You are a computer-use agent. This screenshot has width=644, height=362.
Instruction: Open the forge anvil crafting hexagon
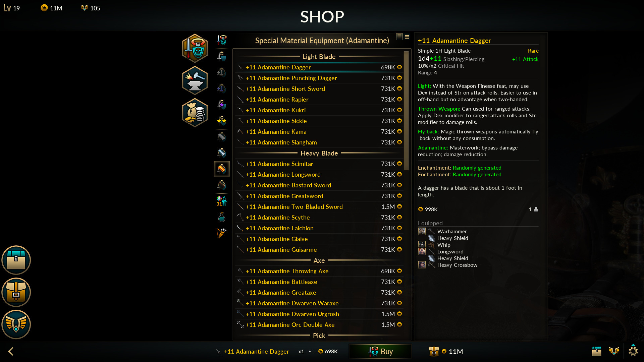195,80
